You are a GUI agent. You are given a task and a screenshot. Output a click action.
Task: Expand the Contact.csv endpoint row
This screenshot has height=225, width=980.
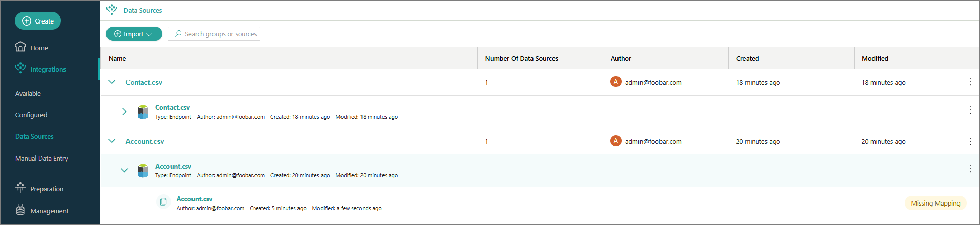124,111
